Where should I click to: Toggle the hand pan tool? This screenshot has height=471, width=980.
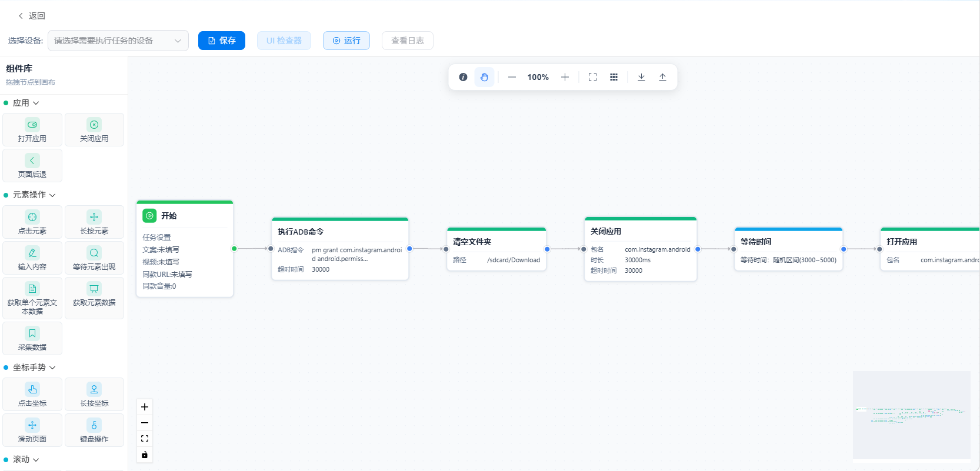[484, 77]
